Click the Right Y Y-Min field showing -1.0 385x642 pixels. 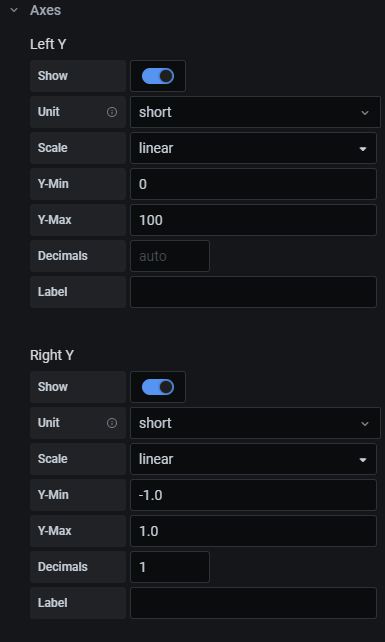253,495
